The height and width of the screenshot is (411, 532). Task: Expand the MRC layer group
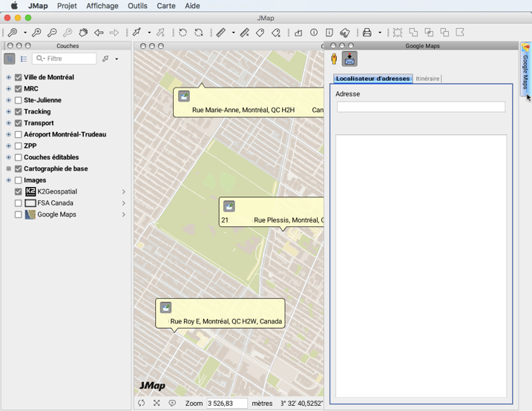pos(9,89)
